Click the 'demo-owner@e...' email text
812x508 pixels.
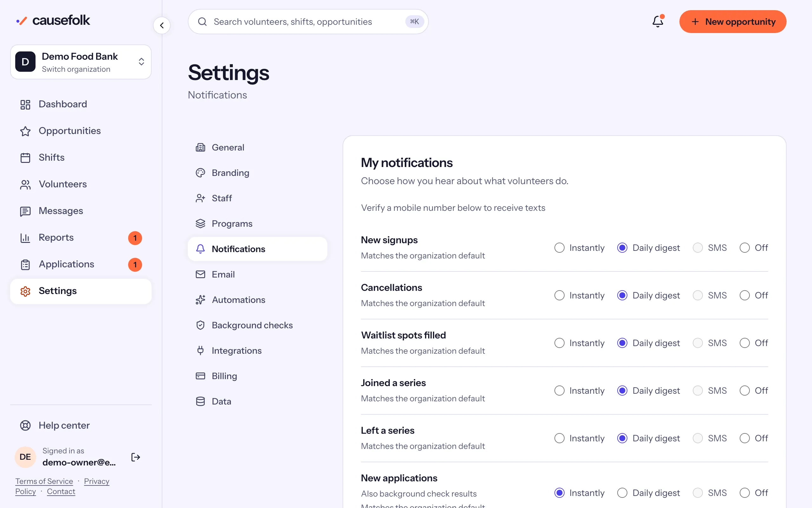79,463
